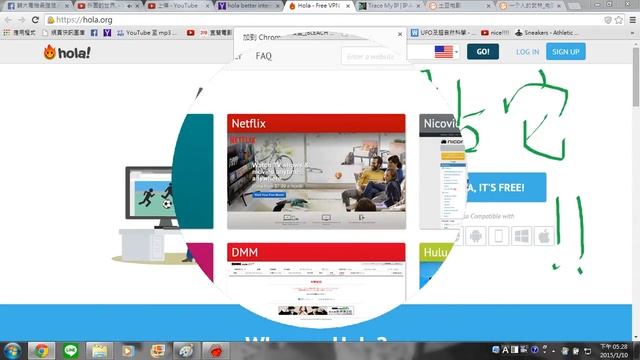Click the GO! button
The width and height of the screenshot is (640, 360).
tap(483, 52)
